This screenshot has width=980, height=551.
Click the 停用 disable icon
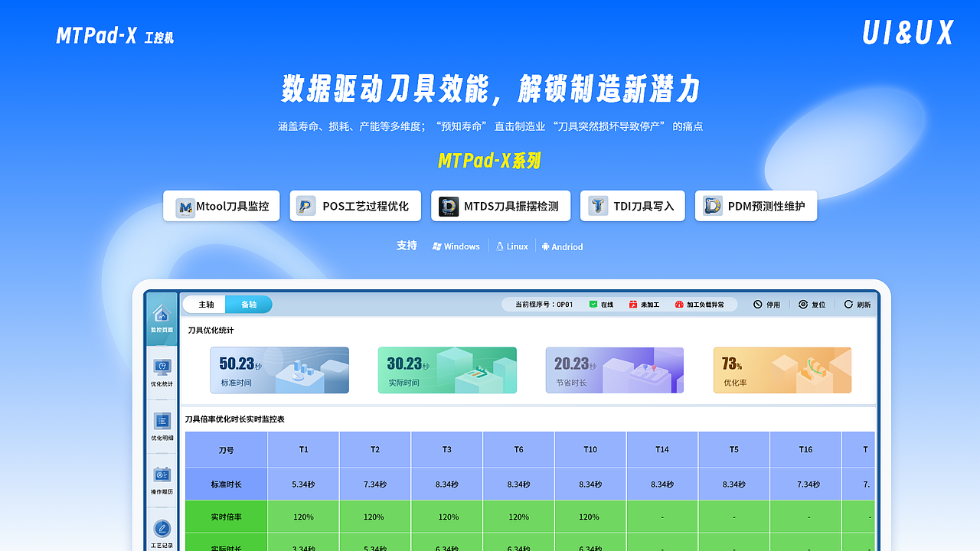[758, 304]
